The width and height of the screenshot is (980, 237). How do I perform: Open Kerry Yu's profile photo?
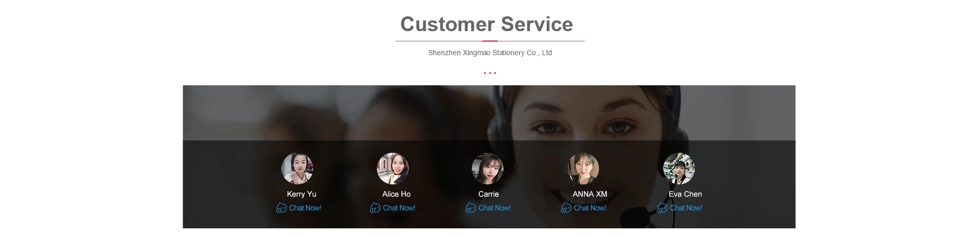(297, 169)
